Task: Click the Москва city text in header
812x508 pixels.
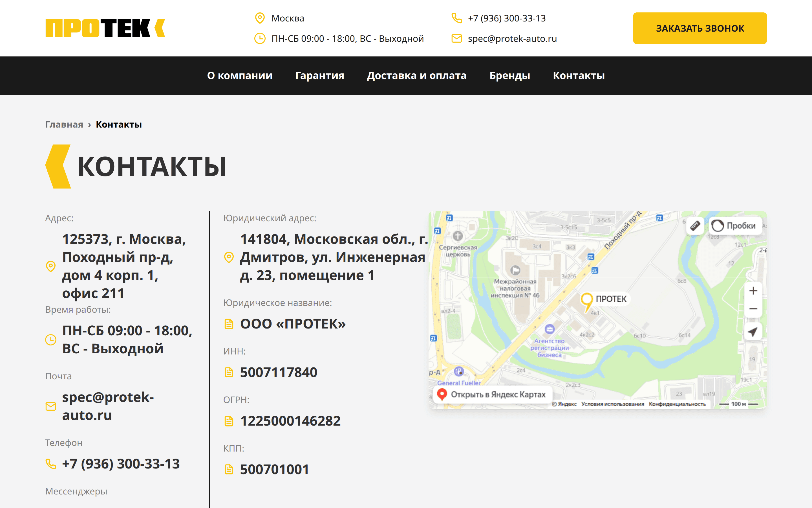Action: point(288,18)
